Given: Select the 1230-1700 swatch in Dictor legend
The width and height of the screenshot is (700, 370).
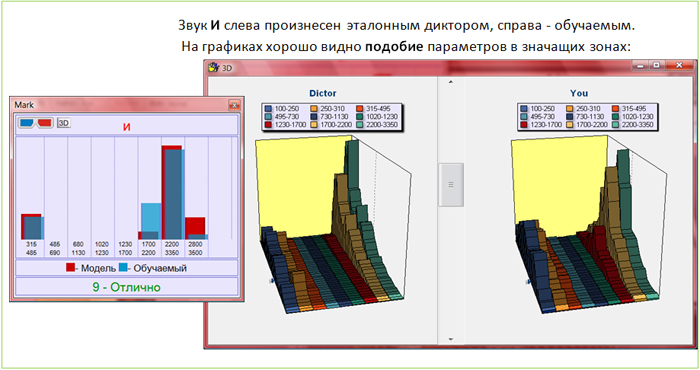Looking at the screenshot, I should (x=268, y=125).
